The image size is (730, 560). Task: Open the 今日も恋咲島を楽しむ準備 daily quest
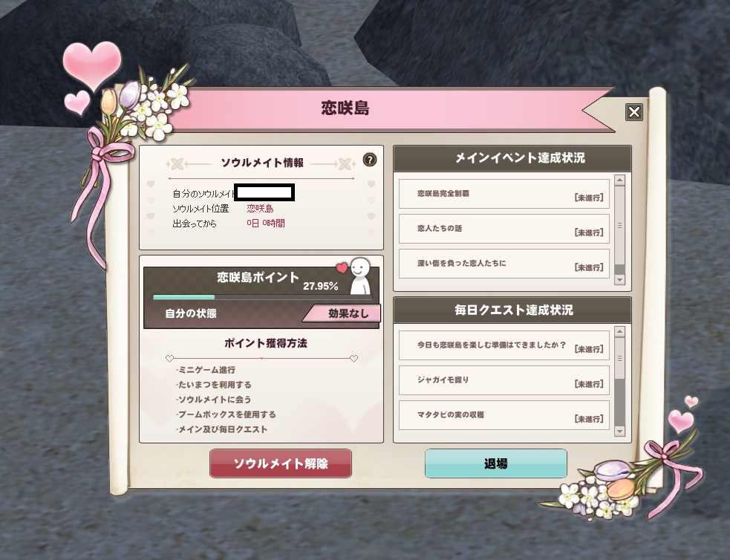[504, 345]
